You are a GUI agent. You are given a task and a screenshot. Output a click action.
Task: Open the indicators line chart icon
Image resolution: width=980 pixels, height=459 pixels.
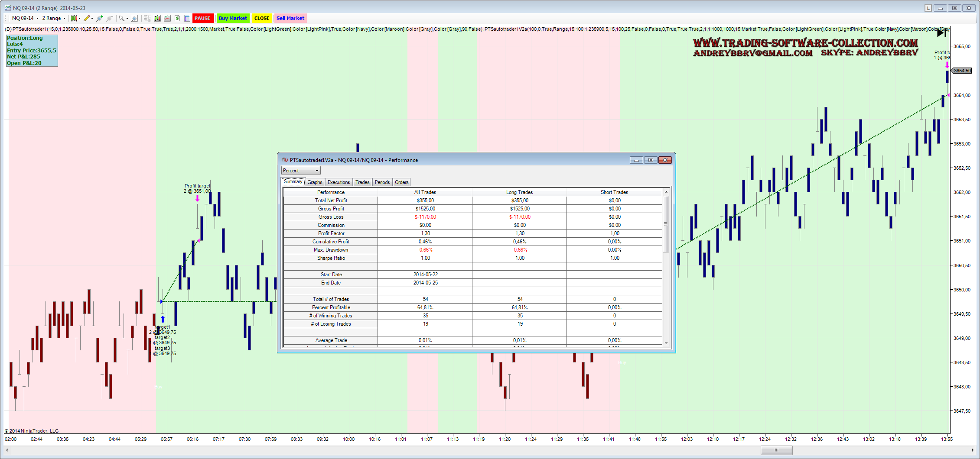[x=167, y=18]
